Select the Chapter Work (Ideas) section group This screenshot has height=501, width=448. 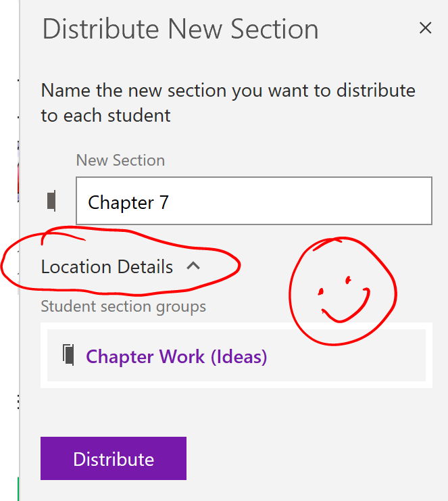pos(237,356)
